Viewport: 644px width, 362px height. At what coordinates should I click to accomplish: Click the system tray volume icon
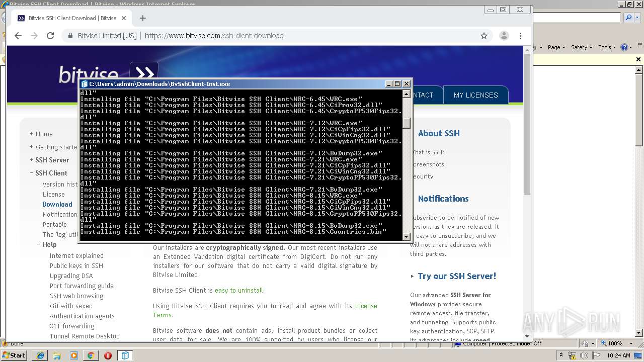pyautogui.click(x=584, y=355)
